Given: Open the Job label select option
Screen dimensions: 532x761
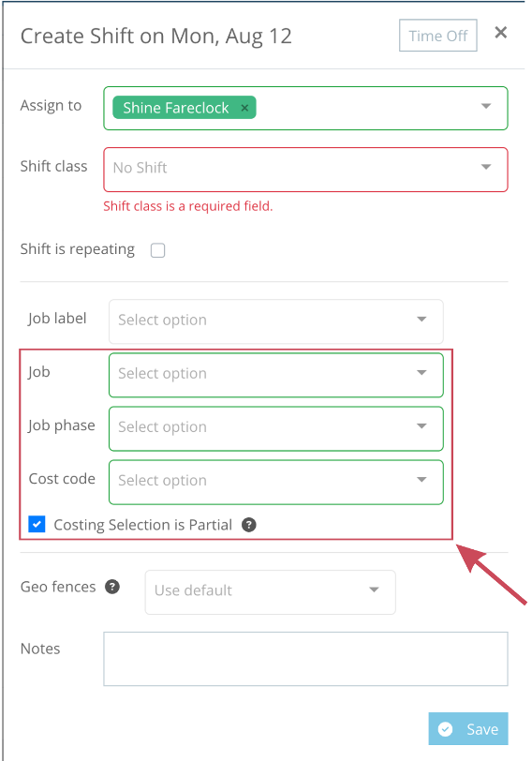Looking at the screenshot, I should (x=276, y=321).
